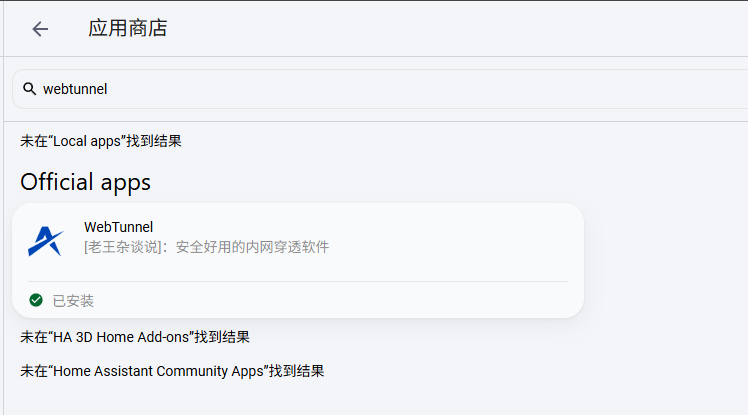Image resolution: width=748 pixels, height=415 pixels.
Task: Click the HA 3D Home Add-ons no-results text
Action: coord(135,337)
